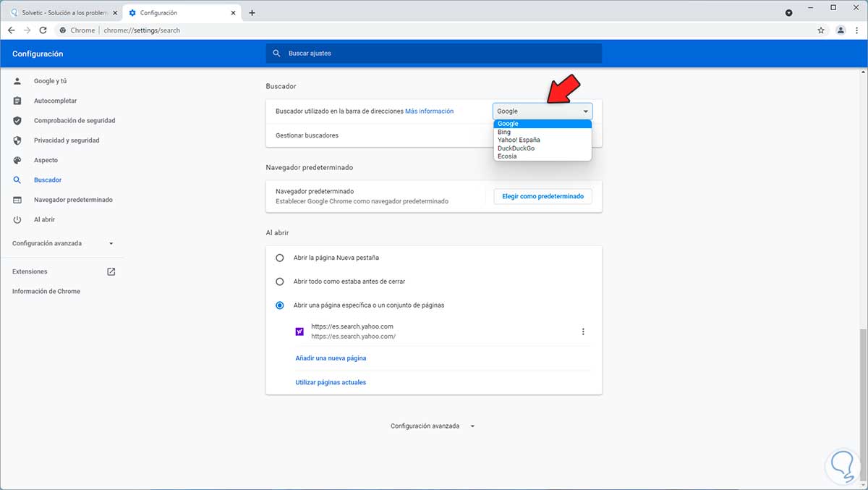The image size is (868, 490).
Task: Select Abrir la página Nueva pestaña radio
Action: (280, 258)
